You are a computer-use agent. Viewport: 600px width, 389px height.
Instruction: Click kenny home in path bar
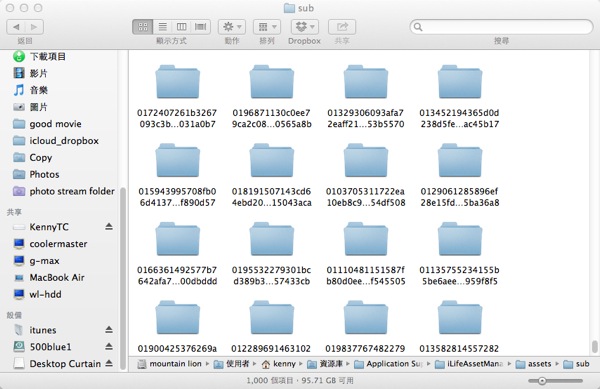[279, 364]
